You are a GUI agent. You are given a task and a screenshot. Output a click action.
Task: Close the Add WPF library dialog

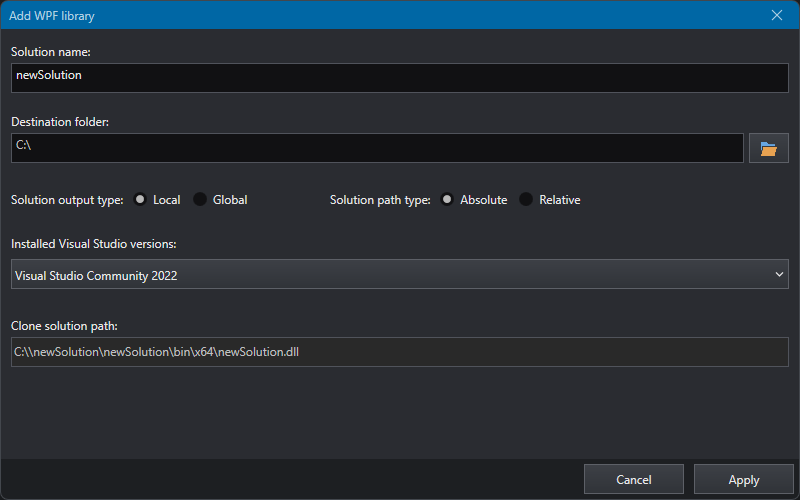coord(777,15)
